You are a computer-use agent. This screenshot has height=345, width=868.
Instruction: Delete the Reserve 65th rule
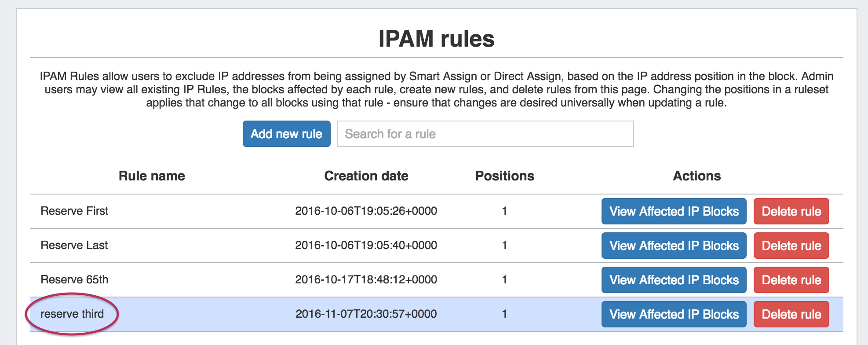(x=791, y=280)
